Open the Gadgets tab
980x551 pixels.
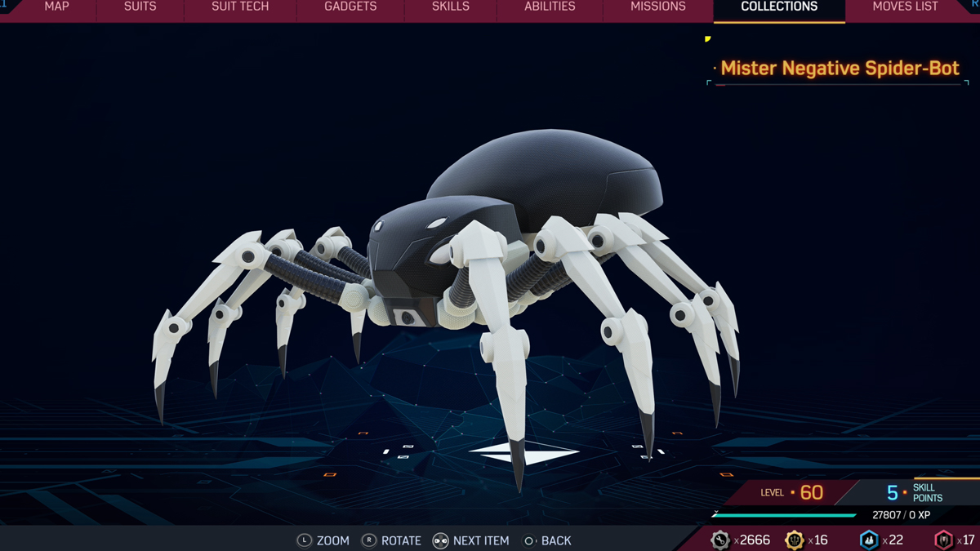pyautogui.click(x=350, y=7)
